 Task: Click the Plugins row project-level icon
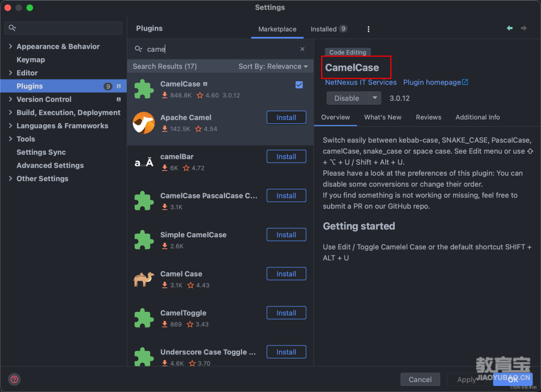119,86
